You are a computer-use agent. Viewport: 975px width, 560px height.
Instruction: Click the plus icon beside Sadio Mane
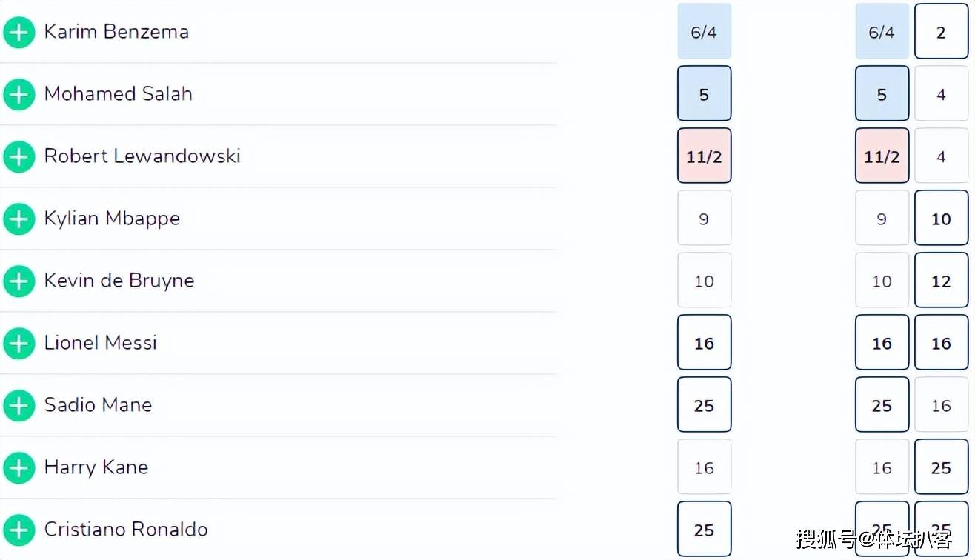click(x=19, y=405)
